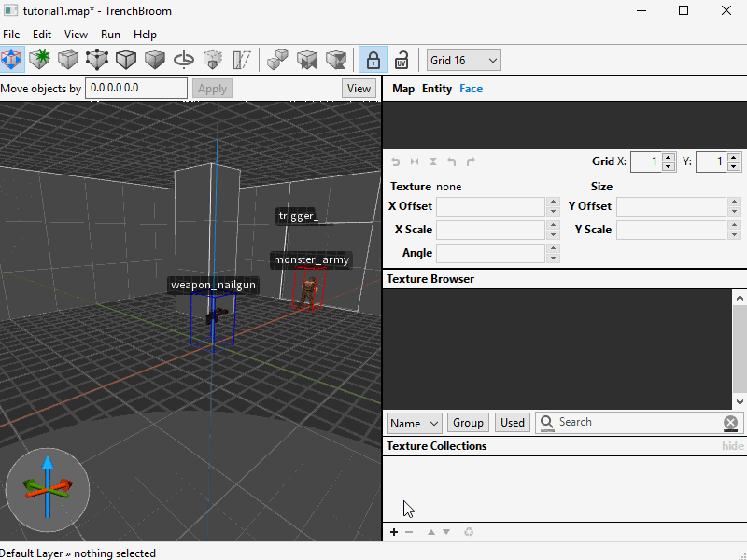Open the Edit menu
The width and height of the screenshot is (747, 560).
[42, 35]
